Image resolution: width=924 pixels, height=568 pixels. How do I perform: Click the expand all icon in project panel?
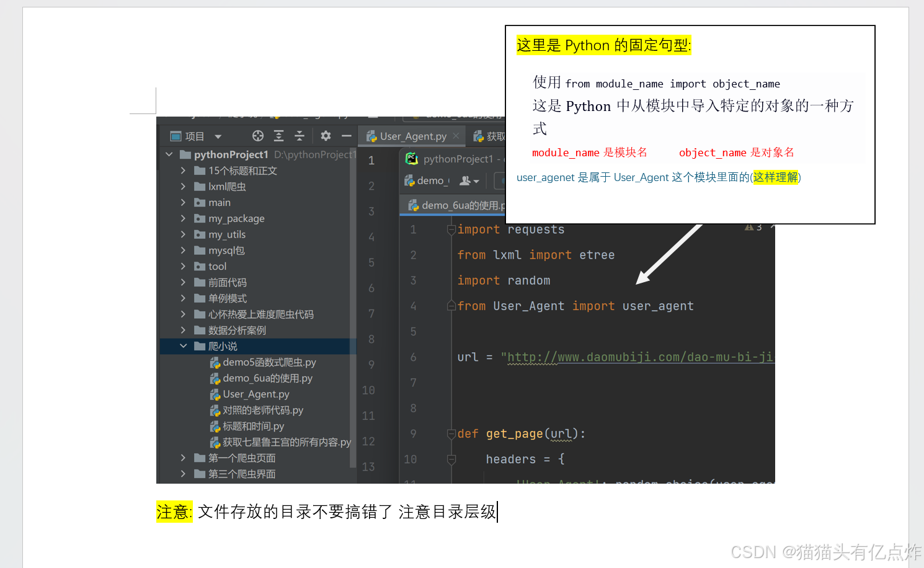point(279,136)
